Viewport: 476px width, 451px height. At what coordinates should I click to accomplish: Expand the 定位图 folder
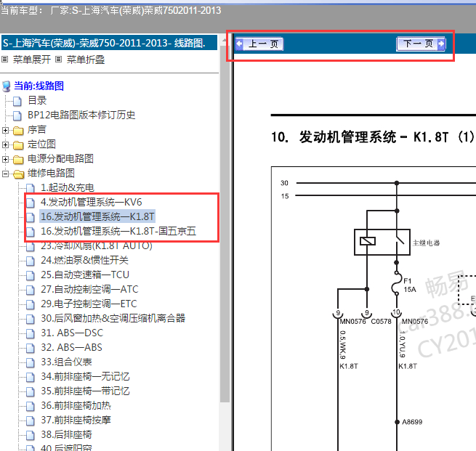5,145
